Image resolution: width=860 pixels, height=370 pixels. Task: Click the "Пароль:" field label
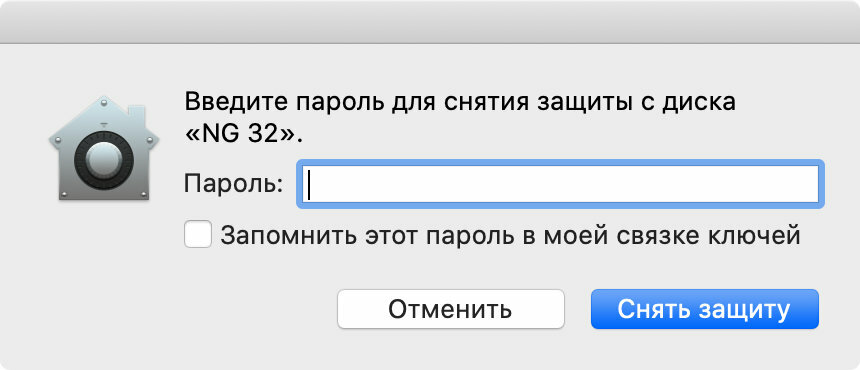pyautogui.click(x=234, y=184)
